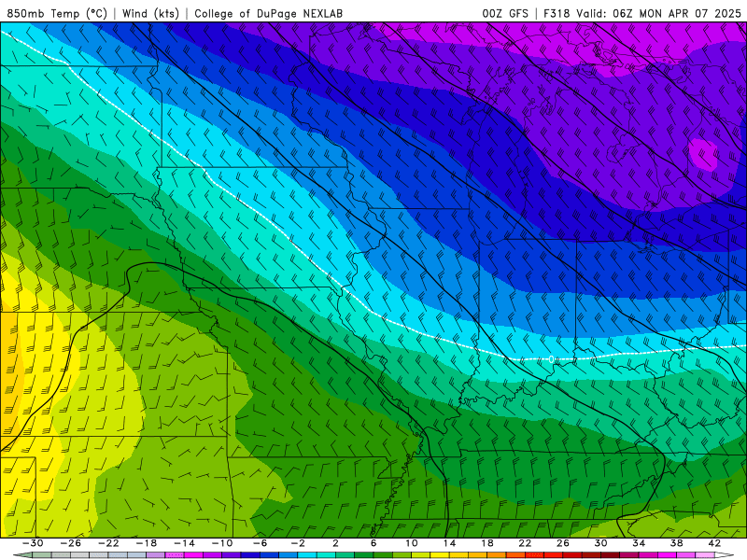Click the "22" value on the temperature scale
Screen dimensions: 747x560
[525, 543]
